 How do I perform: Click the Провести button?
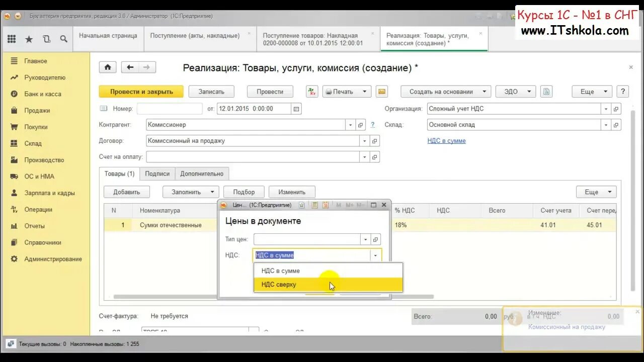pos(270,92)
